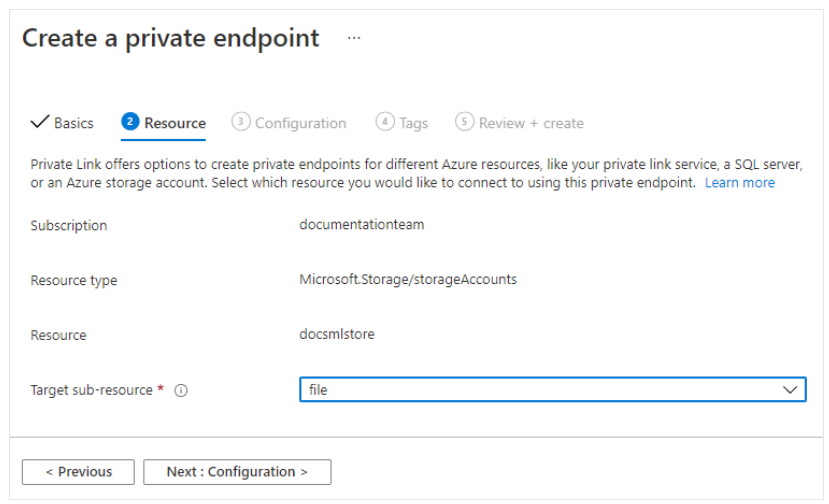Click the Previous button

coord(78,472)
